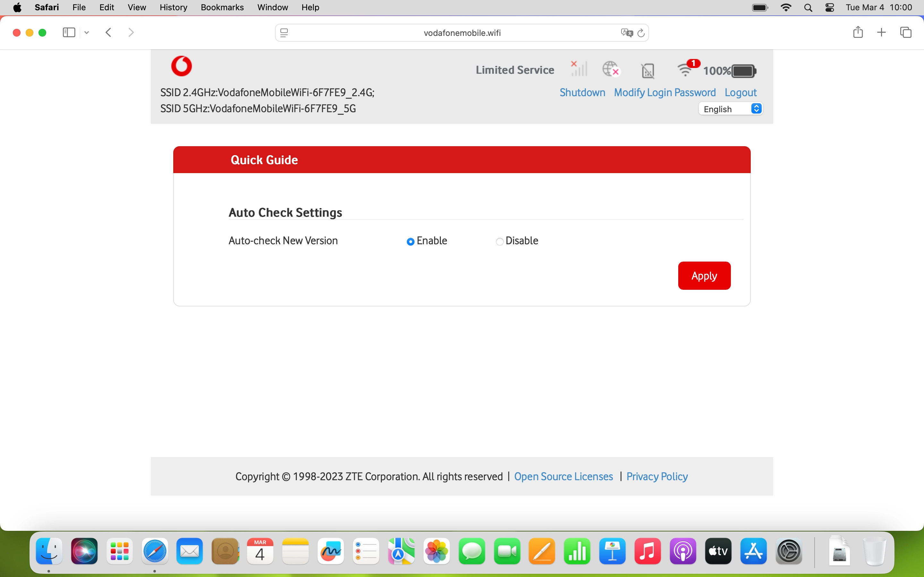Select Enable for Auto-check New Version
924x577 pixels.
coord(410,242)
